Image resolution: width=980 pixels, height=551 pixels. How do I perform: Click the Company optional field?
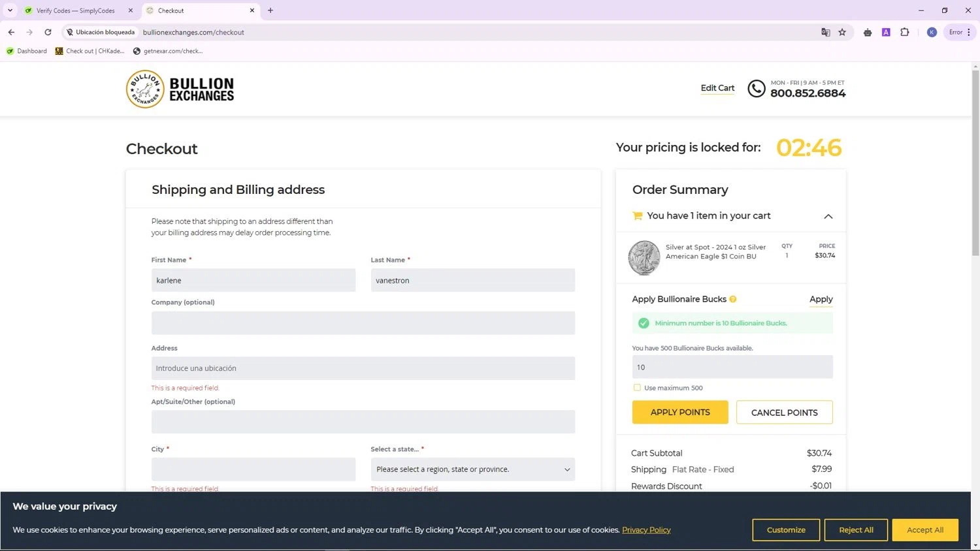coord(363,323)
